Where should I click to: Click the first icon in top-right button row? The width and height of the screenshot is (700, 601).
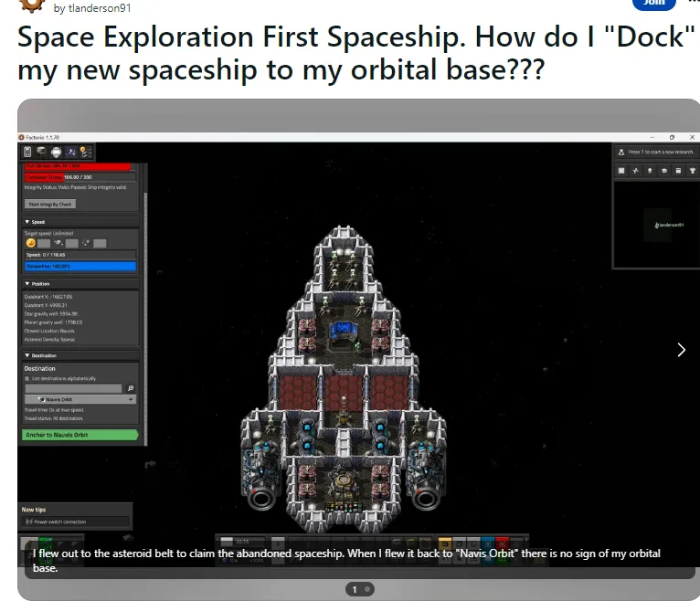(621, 171)
